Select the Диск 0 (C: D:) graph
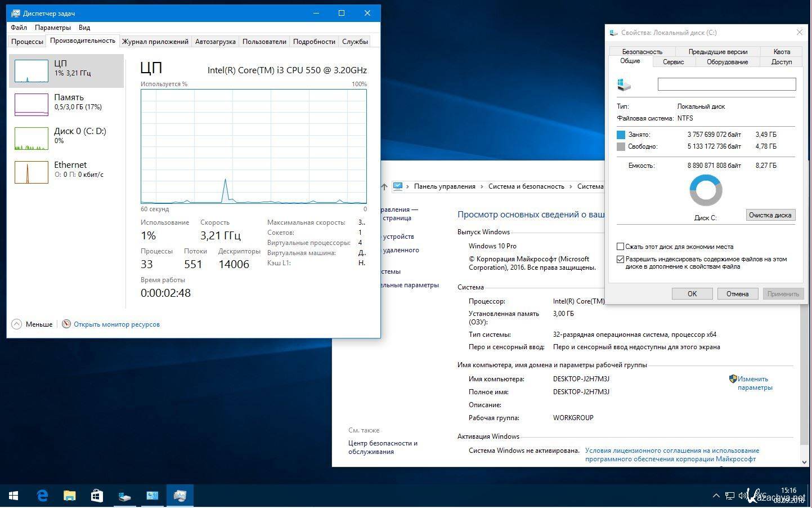Viewport: 812px width, 508px height. pyautogui.click(x=31, y=139)
